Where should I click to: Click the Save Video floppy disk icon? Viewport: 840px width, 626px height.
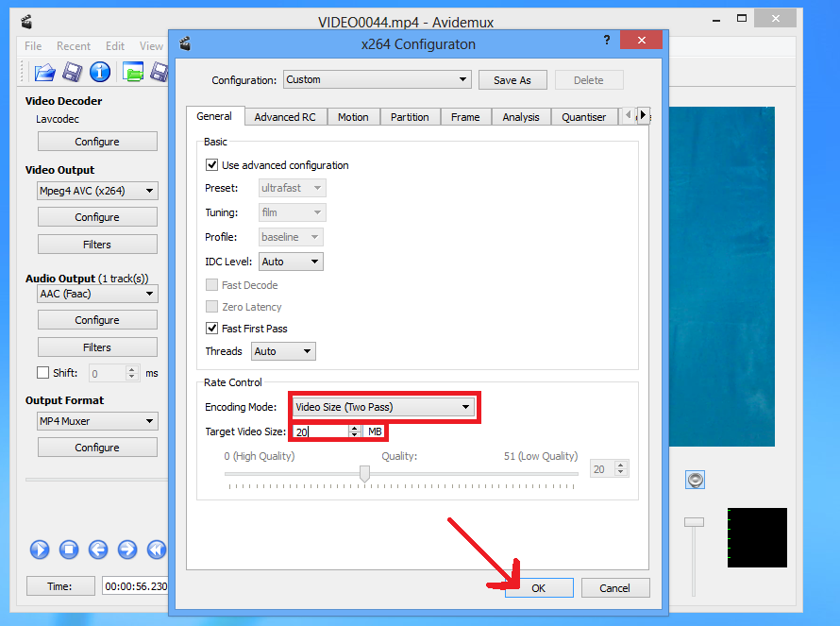(x=73, y=72)
